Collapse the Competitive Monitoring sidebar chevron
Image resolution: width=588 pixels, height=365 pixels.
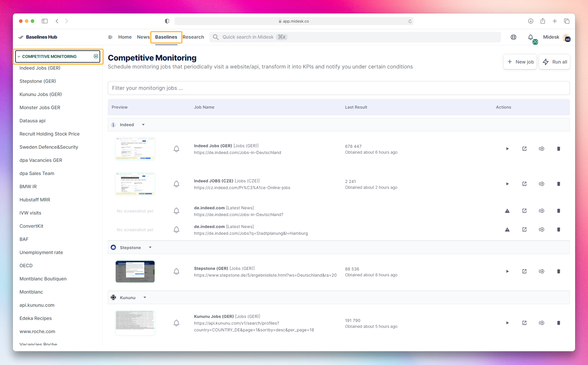19,56
